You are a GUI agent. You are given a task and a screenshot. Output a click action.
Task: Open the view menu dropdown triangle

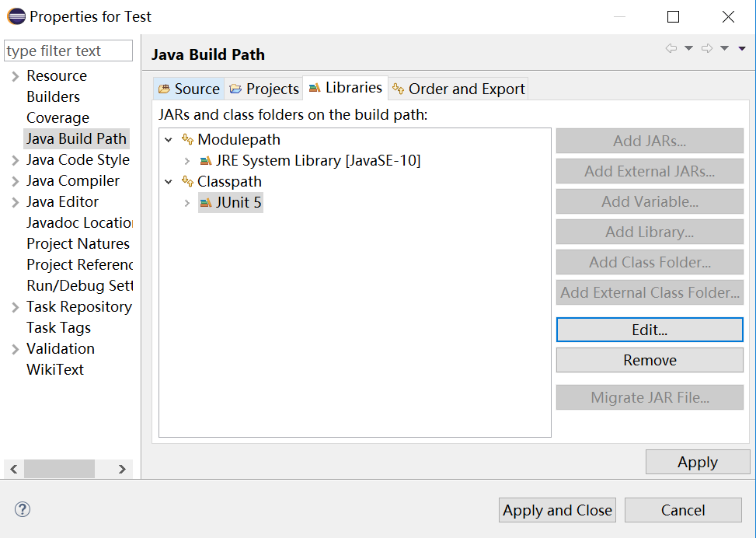coord(742,48)
